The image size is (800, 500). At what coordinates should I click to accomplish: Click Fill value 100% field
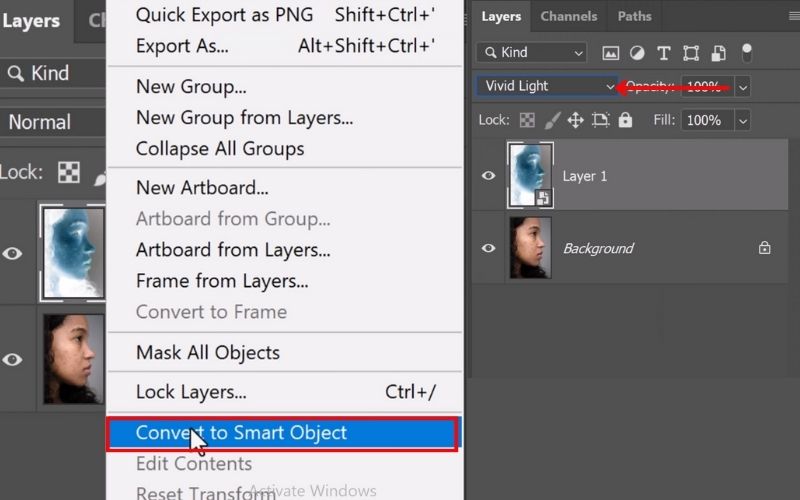[708, 121]
